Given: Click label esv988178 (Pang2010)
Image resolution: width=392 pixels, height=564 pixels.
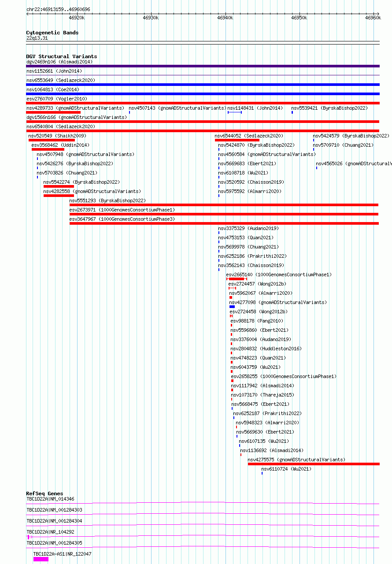Looking at the screenshot, I should (257, 321).
